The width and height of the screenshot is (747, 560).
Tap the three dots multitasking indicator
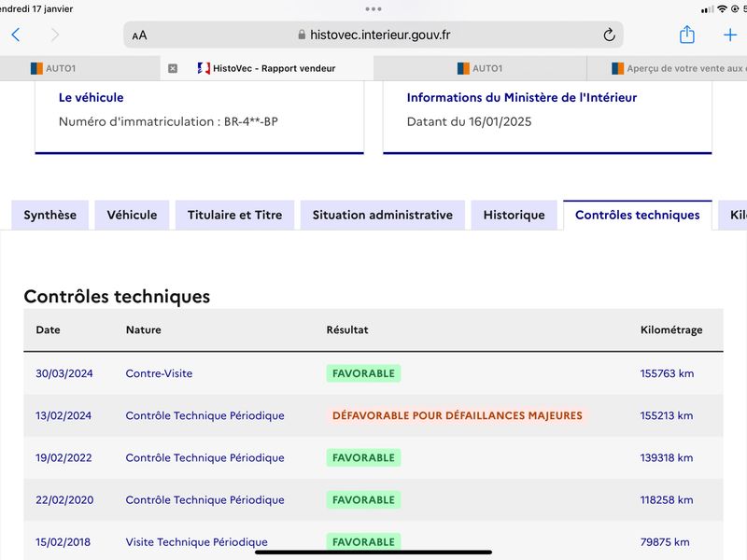coord(373,9)
